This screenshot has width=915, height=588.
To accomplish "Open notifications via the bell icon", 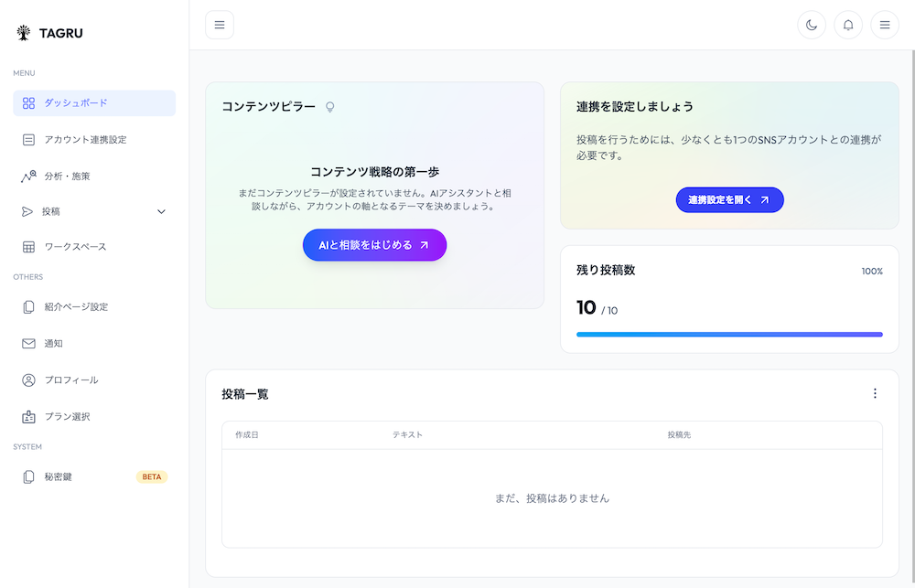I will coord(848,25).
